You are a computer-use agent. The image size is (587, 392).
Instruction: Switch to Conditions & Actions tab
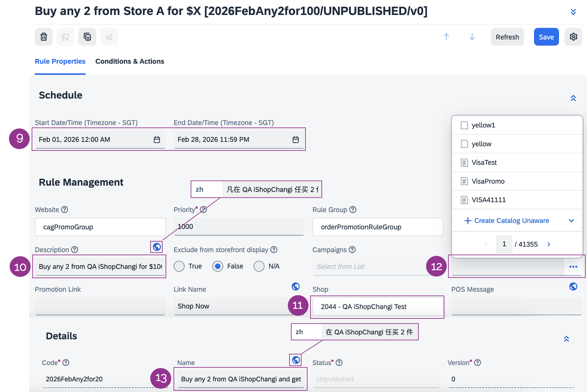[x=130, y=62]
